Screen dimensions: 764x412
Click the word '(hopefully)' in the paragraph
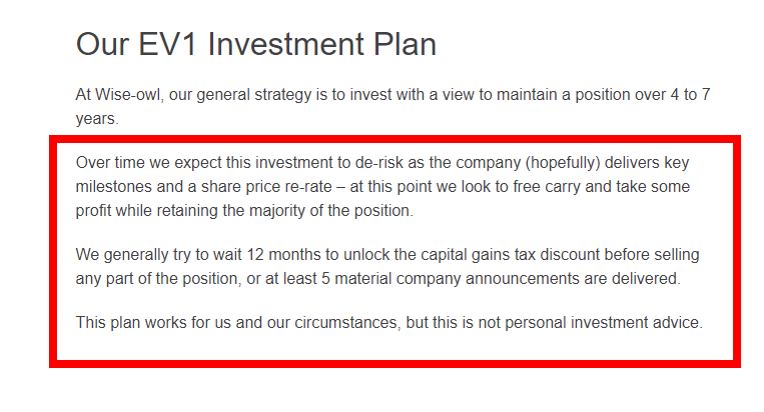pyautogui.click(x=562, y=163)
